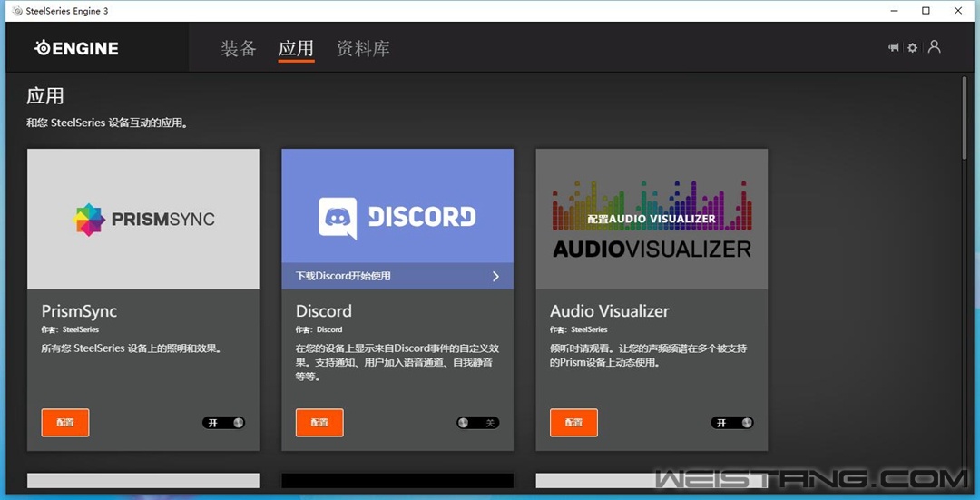This screenshot has height=500, width=980.
Task: Turn on the Discord toggle
Action: pos(478,423)
